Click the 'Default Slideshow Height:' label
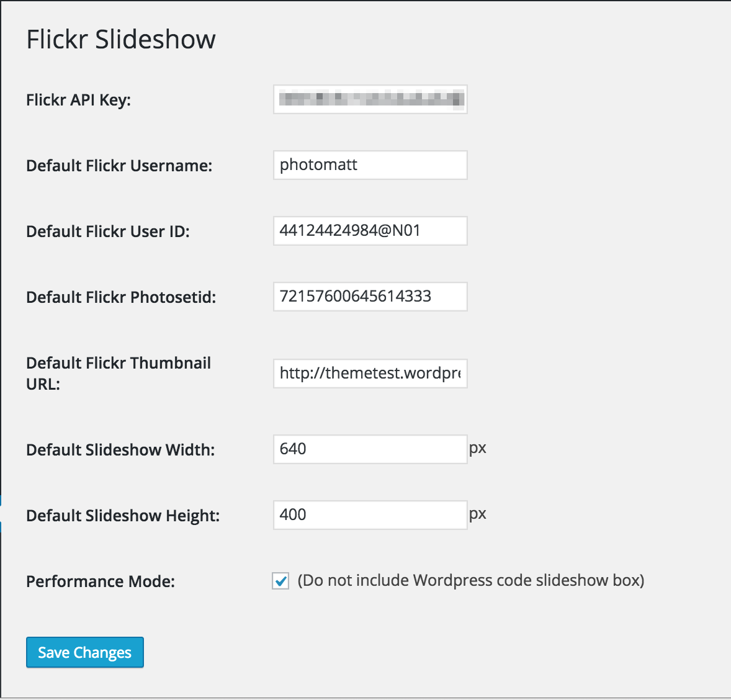 [123, 516]
